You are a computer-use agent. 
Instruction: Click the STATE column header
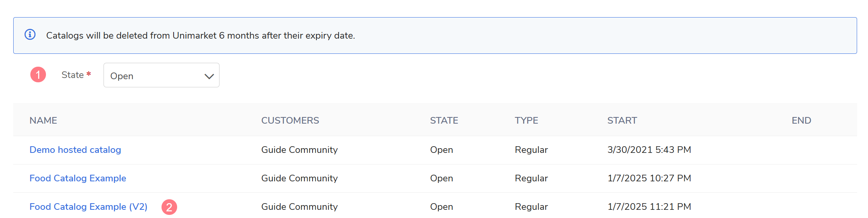click(444, 121)
